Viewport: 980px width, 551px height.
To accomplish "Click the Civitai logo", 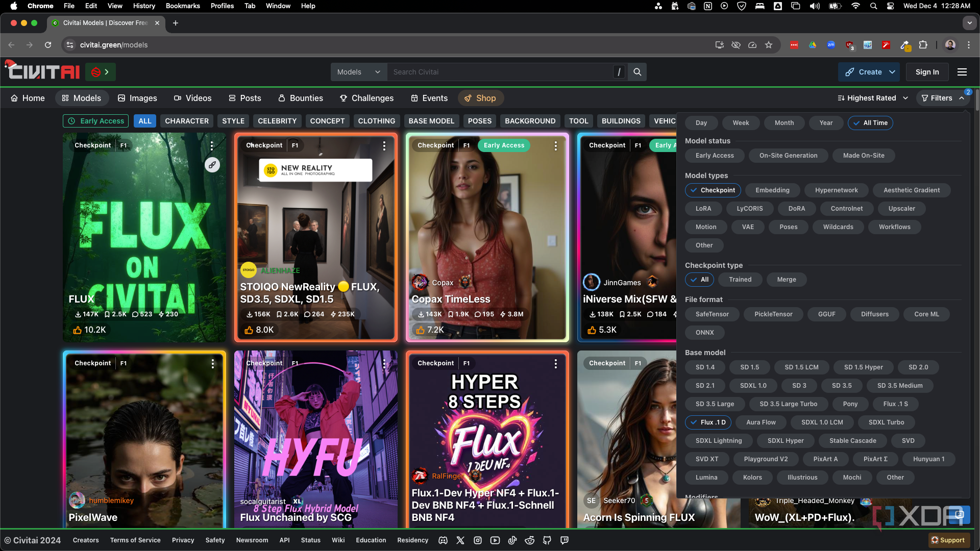I will 43,71.
